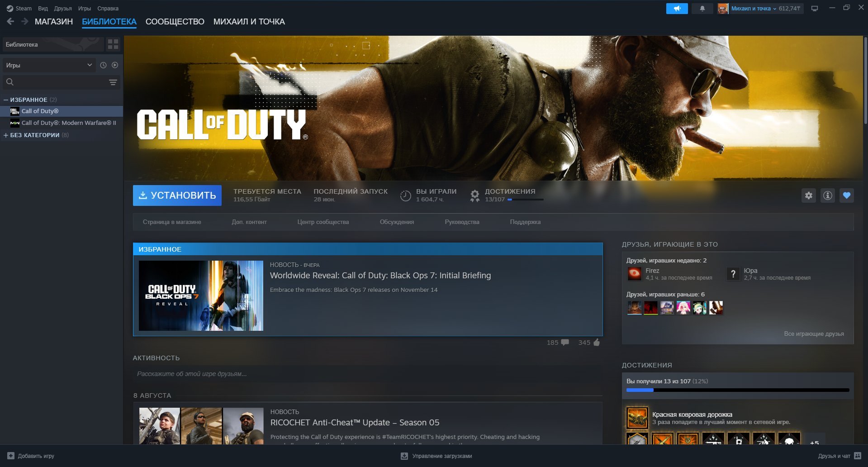
Task: Open the Михаил и точка account dropdown
Action: [x=754, y=9]
